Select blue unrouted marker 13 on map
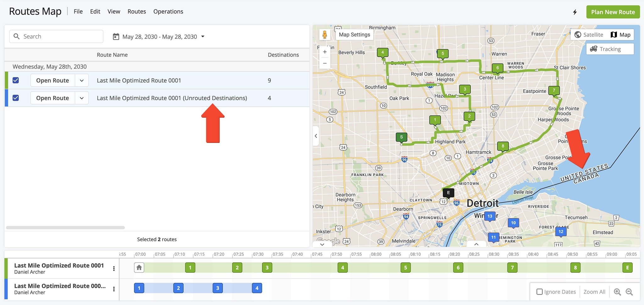 (x=490, y=216)
